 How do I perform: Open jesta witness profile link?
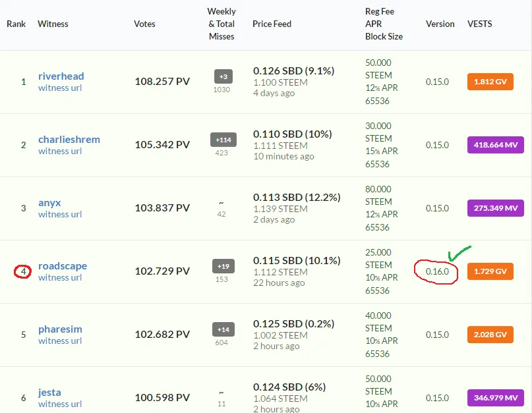pos(49,393)
